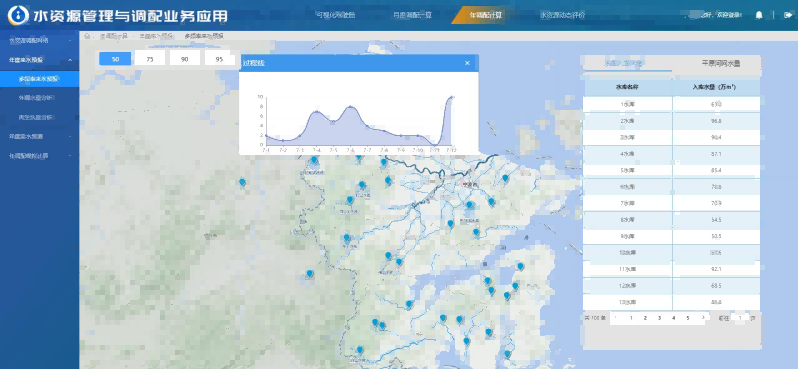Go to previous page in pagination
This screenshot has width=798, height=369.
(616, 318)
